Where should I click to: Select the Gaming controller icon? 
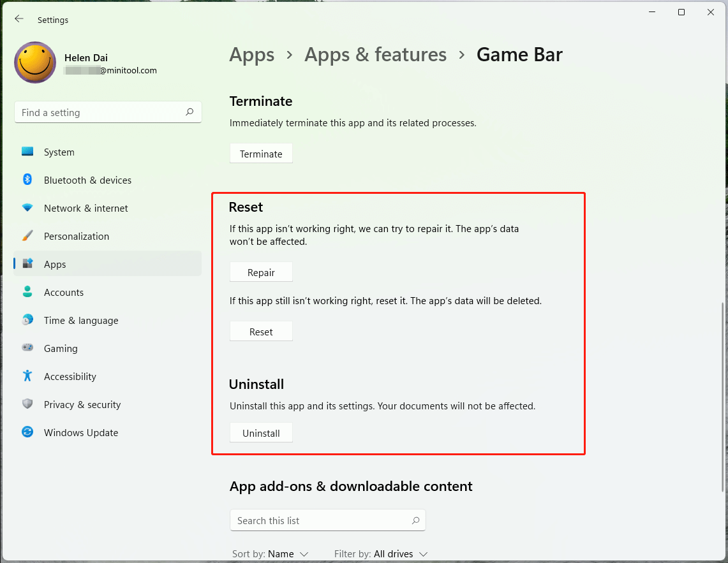click(x=27, y=348)
